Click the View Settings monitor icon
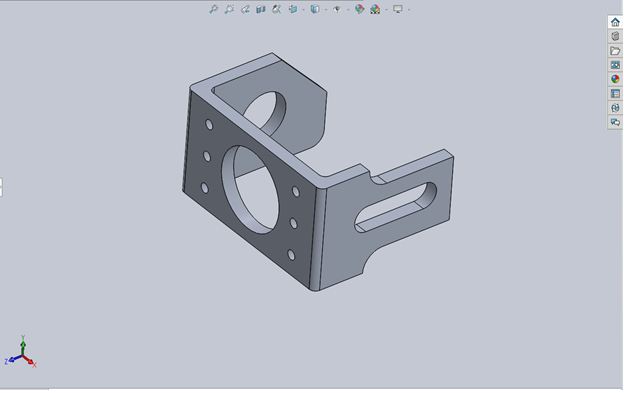Viewport: 624px width, 393px height. pyautogui.click(x=398, y=9)
